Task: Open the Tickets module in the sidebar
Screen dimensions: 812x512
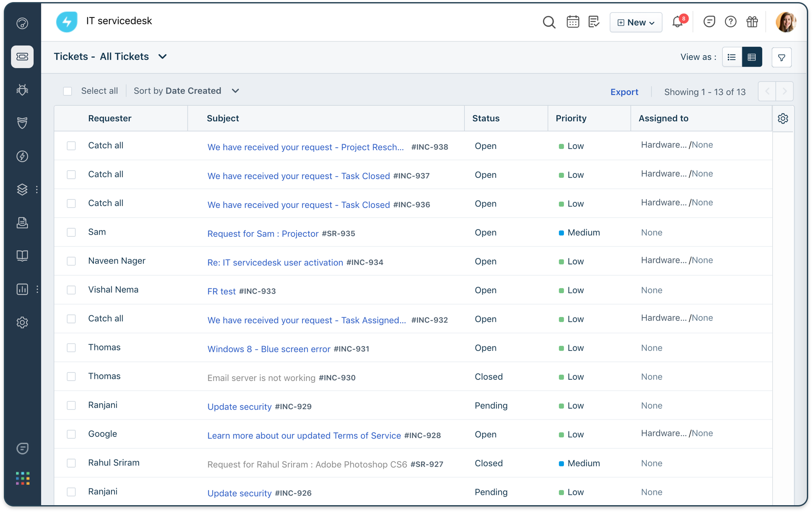Action: [x=22, y=57]
